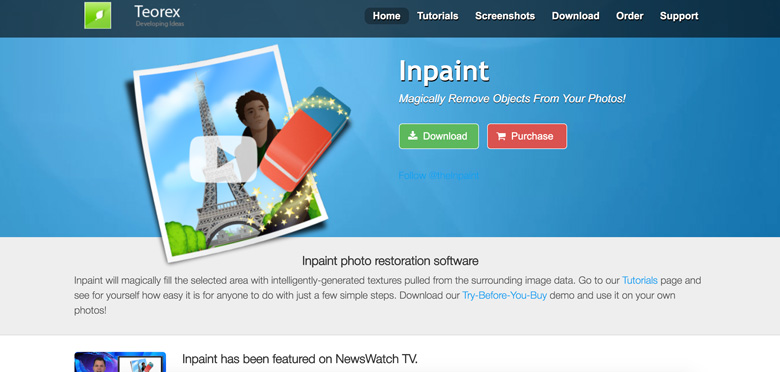Open the Tutorials link in the paragraph
This screenshot has width=780, height=372.
[x=640, y=280]
